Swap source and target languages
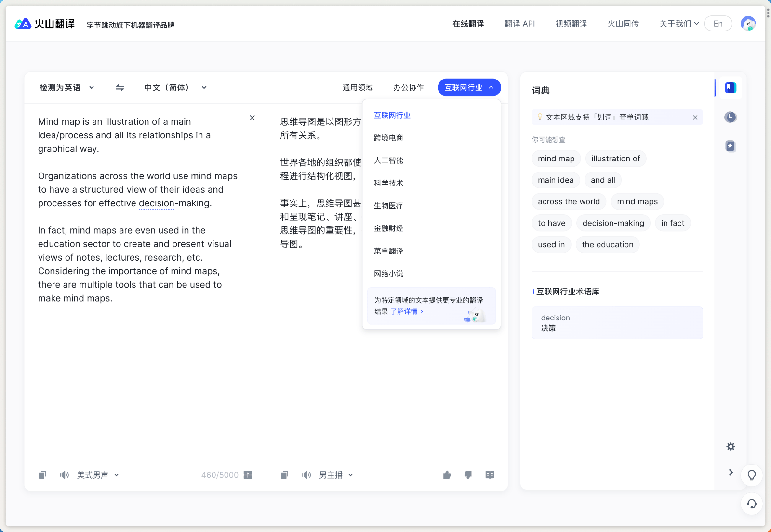The image size is (771, 532). click(x=120, y=88)
